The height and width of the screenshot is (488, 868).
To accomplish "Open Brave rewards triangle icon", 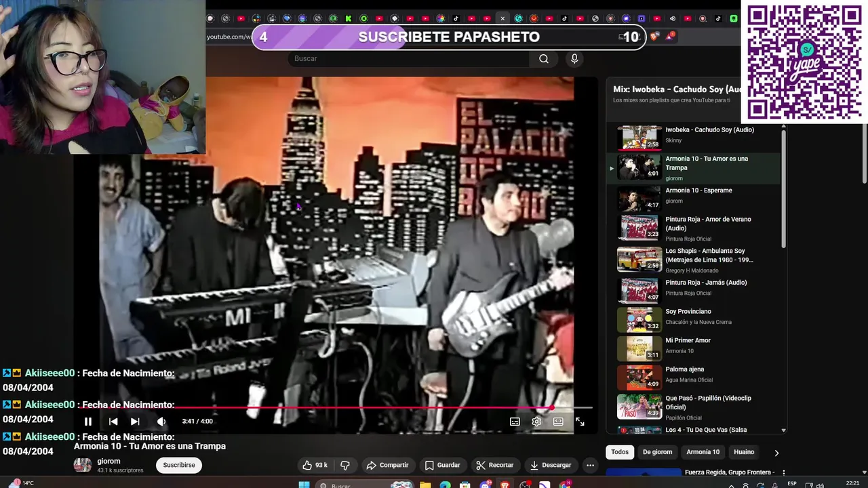I will coord(669,37).
